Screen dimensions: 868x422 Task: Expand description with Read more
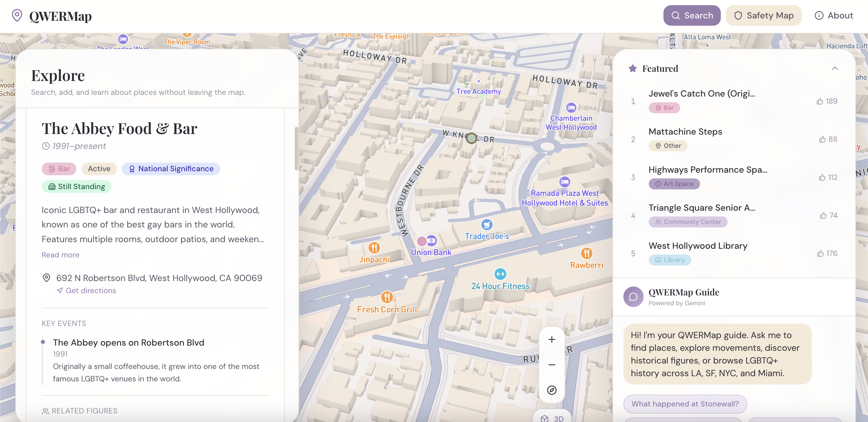click(61, 255)
